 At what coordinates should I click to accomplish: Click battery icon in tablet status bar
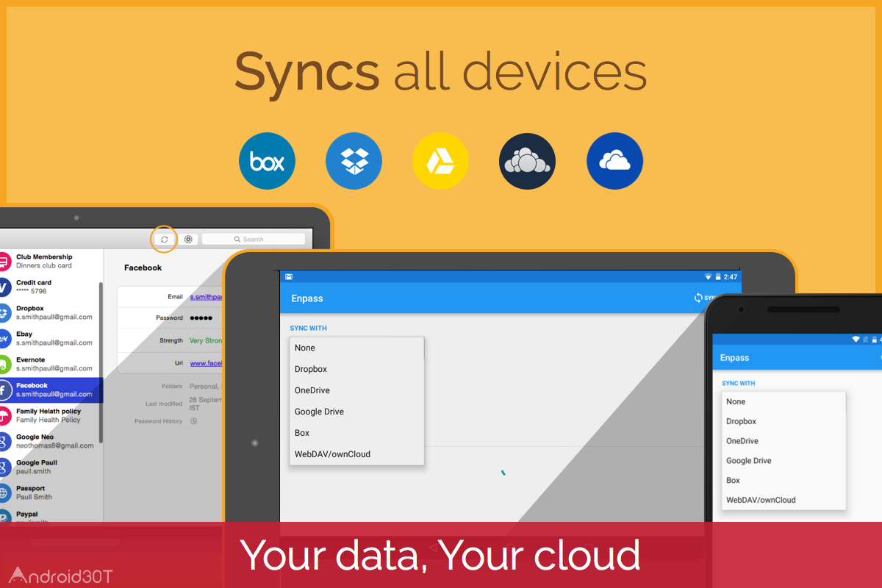(717, 276)
